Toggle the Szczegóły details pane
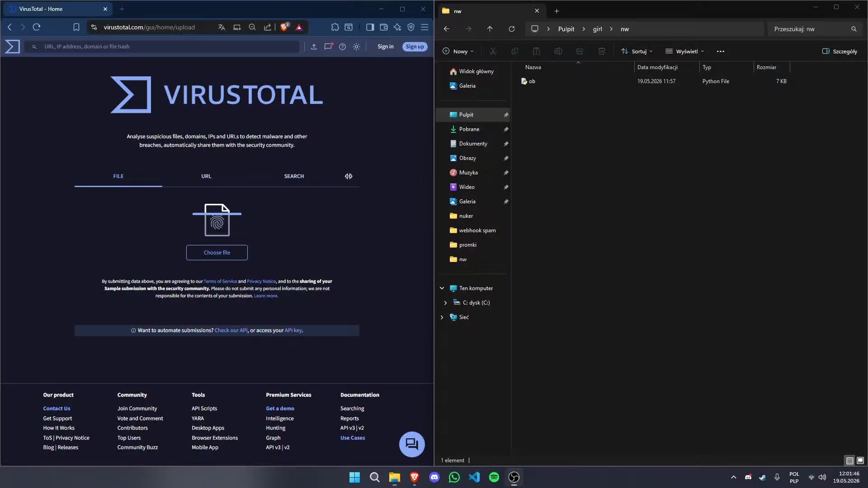This screenshot has width=868, height=488. coord(840,52)
